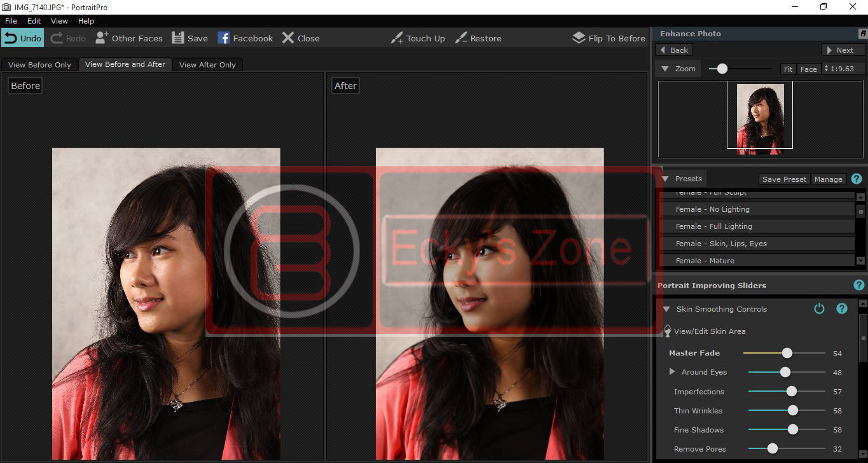Click the View/Edit Skin Area brush icon

point(667,331)
